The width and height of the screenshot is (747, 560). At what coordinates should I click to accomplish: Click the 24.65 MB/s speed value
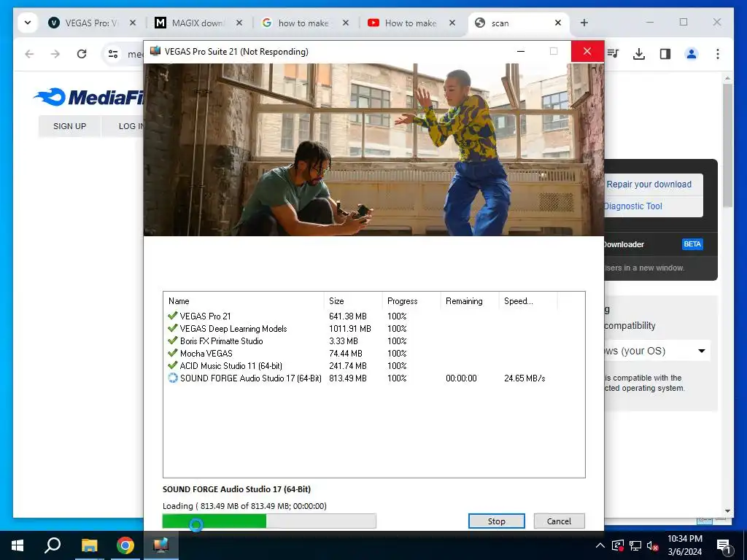tap(525, 378)
